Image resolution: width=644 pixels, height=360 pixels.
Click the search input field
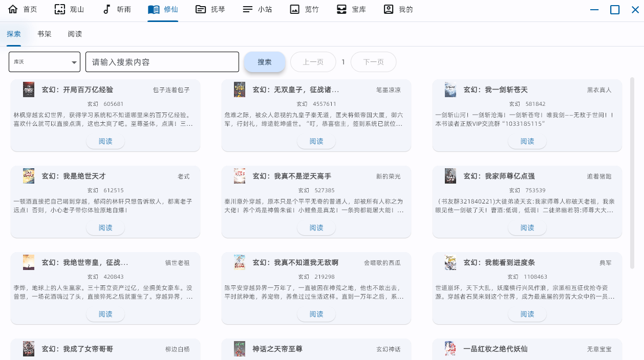click(x=162, y=62)
